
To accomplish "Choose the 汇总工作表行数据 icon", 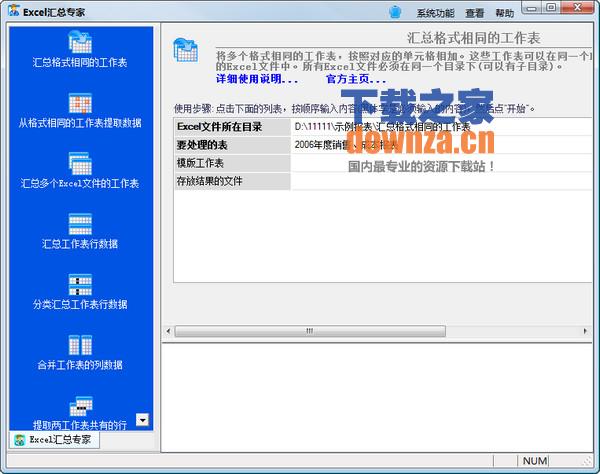I will (x=80, y=224).
